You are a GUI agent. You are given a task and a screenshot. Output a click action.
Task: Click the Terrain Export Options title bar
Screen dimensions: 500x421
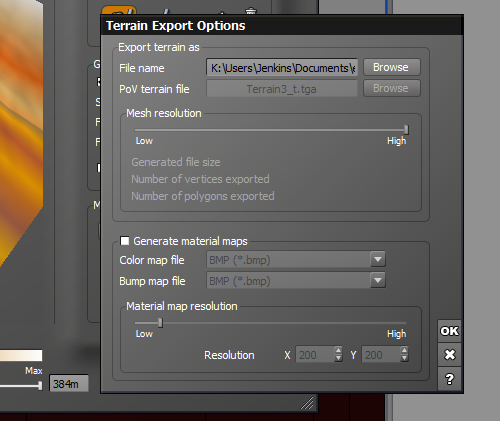click(x=282, y=26)
